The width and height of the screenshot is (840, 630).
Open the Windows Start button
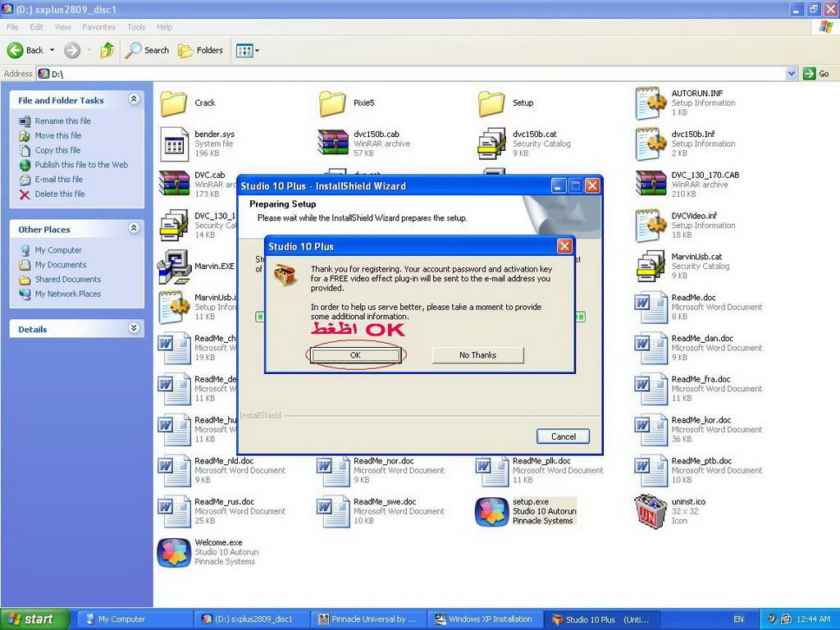[x=34, y=619]
